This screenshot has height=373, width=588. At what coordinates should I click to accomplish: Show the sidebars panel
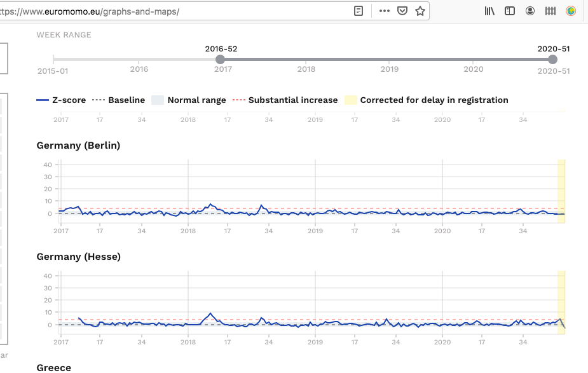click(510, 11)
